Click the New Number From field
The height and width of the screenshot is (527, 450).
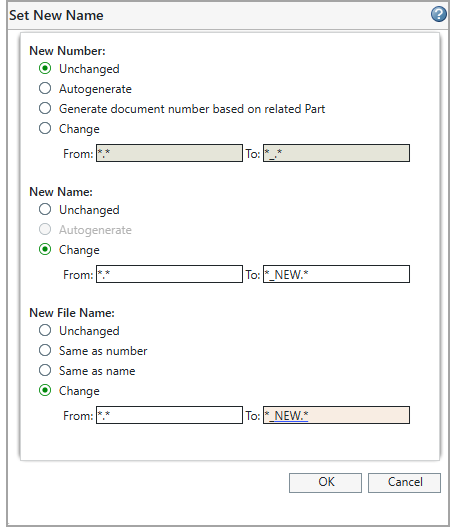[169, 153]
